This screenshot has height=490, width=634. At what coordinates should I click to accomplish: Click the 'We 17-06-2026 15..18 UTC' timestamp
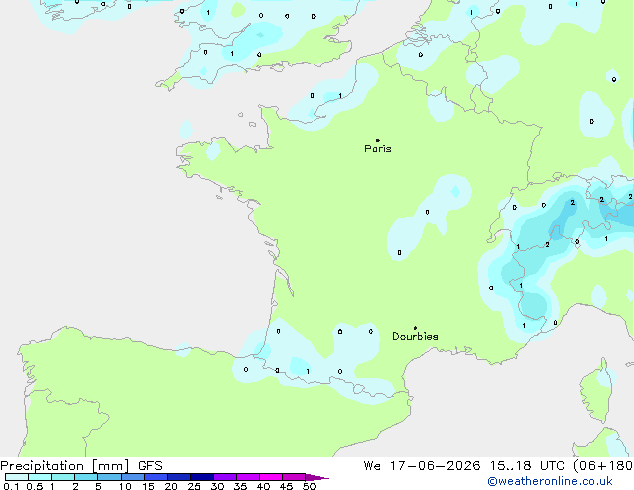464,466
